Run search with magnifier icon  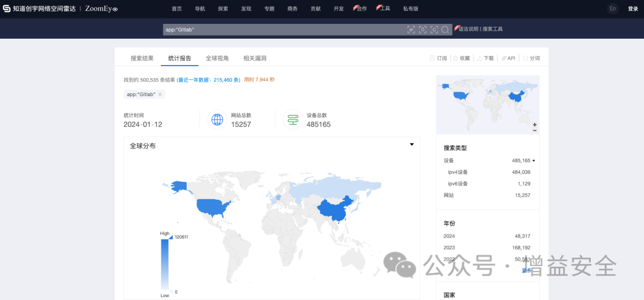(445, 30)
